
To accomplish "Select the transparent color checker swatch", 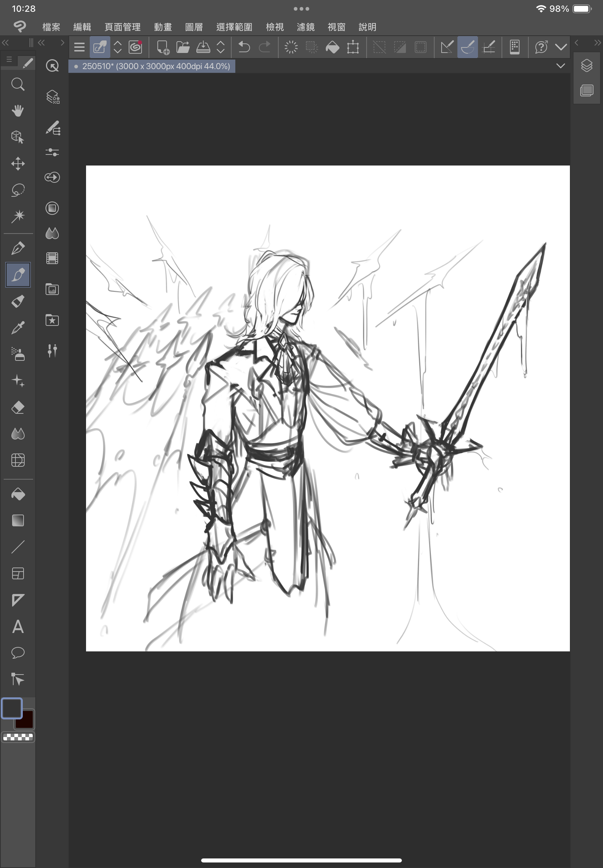I will pyautogui.click(x=18, y=737).
